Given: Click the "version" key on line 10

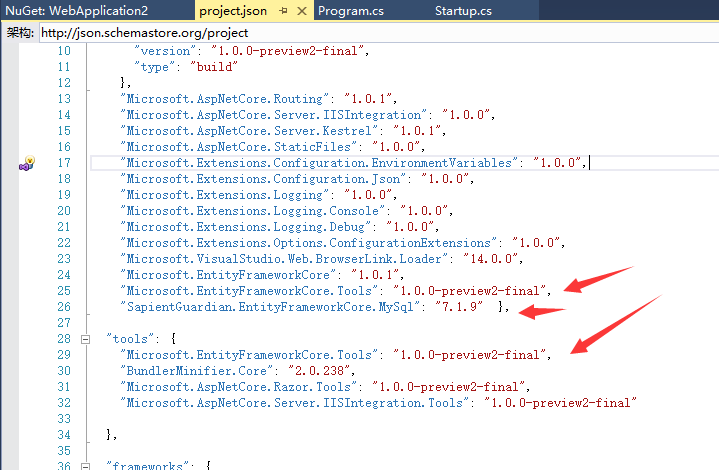Looking at the screenshot, I should coord(165,51).
